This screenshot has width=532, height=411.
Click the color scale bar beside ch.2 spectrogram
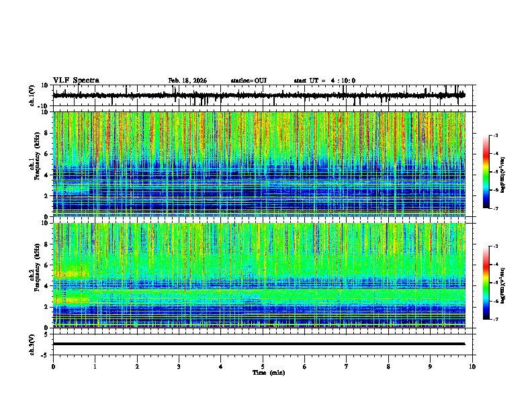[486, 283]
